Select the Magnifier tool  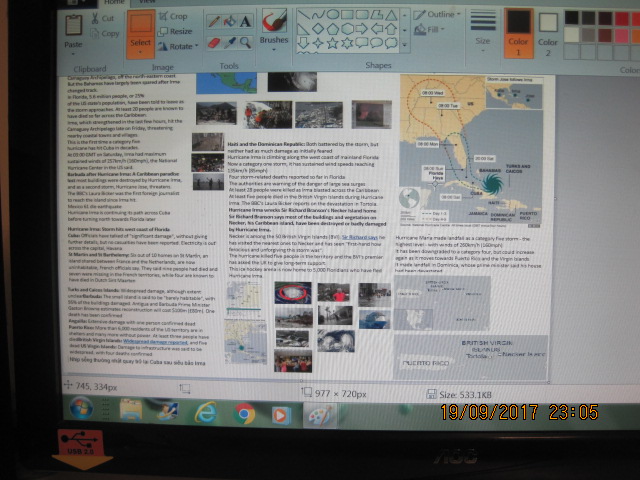point(245,42)
